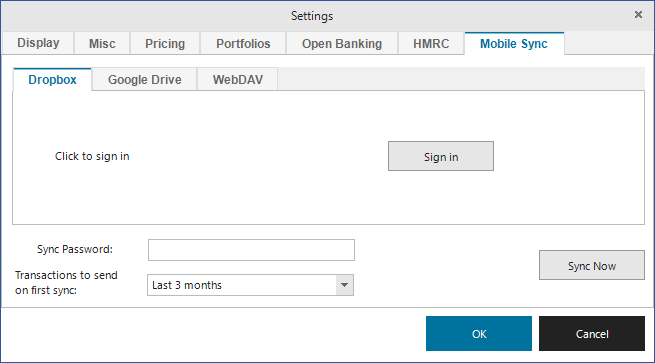Open the Misc settings tab
The image size is (655, 363).
click(102, 43)
